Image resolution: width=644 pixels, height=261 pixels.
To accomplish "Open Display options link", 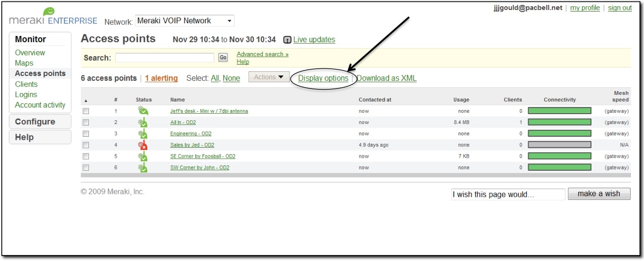I will (x=323, y=78).
